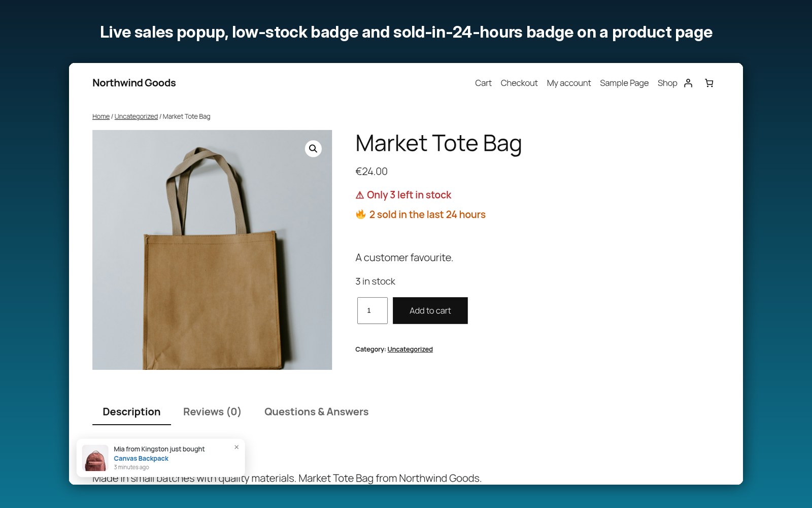Zoom product image with magnifier icon
812x508 pixels.
pyautogui.click(x=313, y=148)
